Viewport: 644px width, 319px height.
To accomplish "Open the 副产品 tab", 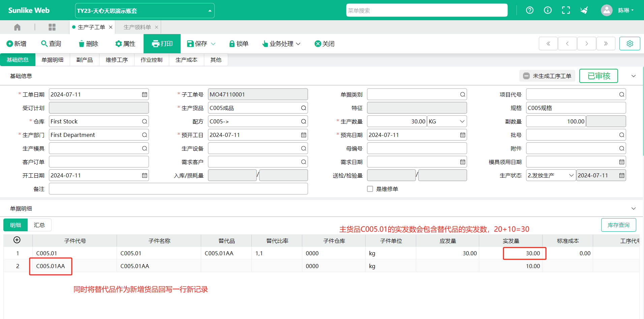I will click(x=85, y=60).
